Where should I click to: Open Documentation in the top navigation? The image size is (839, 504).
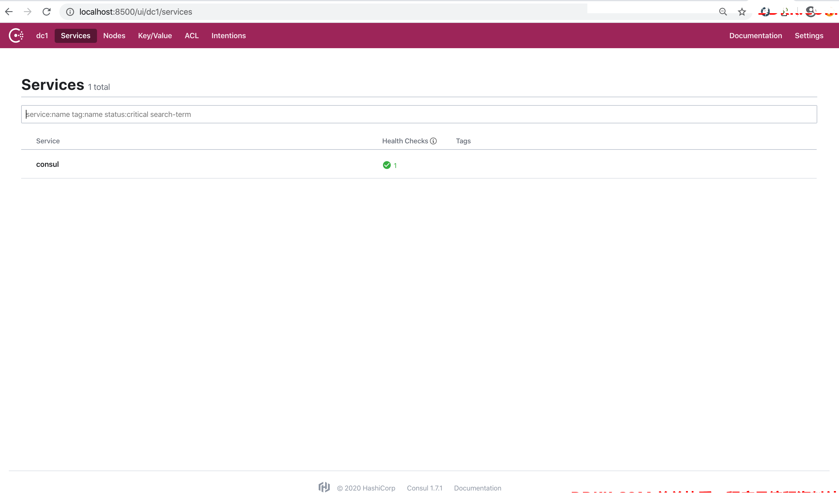point(756,36)
